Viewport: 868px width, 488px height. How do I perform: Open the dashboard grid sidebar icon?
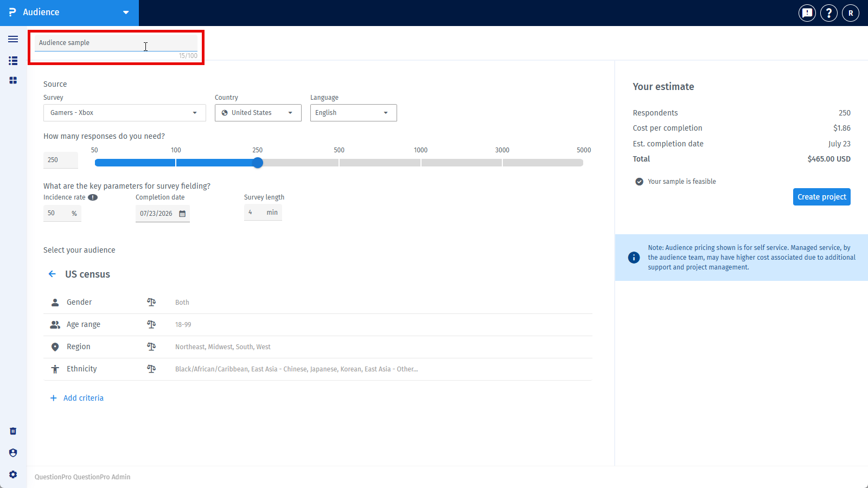click(x=13, y=80)
